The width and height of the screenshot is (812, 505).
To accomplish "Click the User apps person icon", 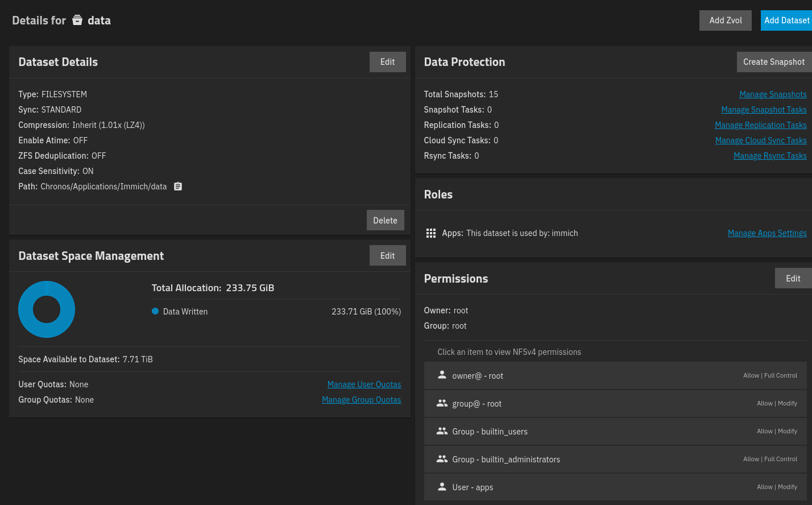I will coord(442,487).
